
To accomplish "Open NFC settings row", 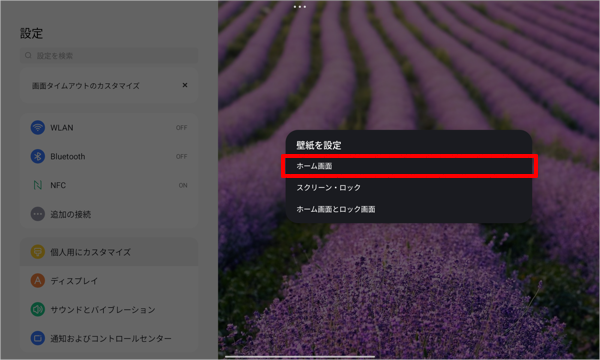I will click(109, 185).
